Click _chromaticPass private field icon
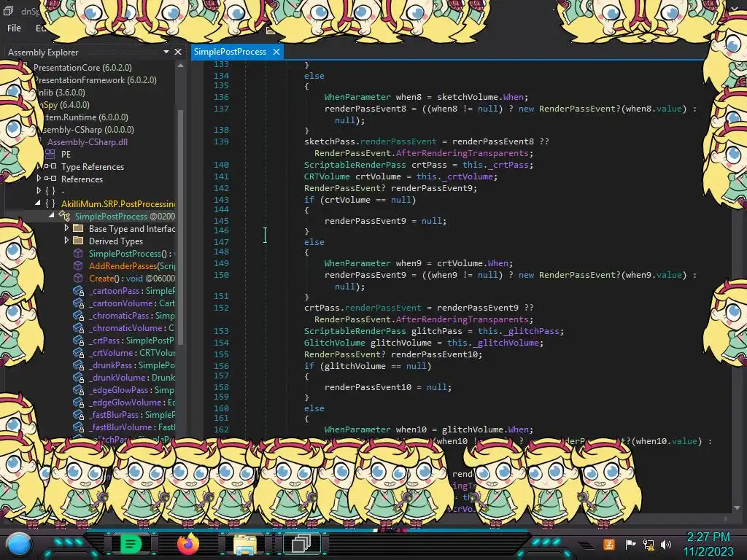This screenshot has height=560, width=747. (x=79, y=315)
